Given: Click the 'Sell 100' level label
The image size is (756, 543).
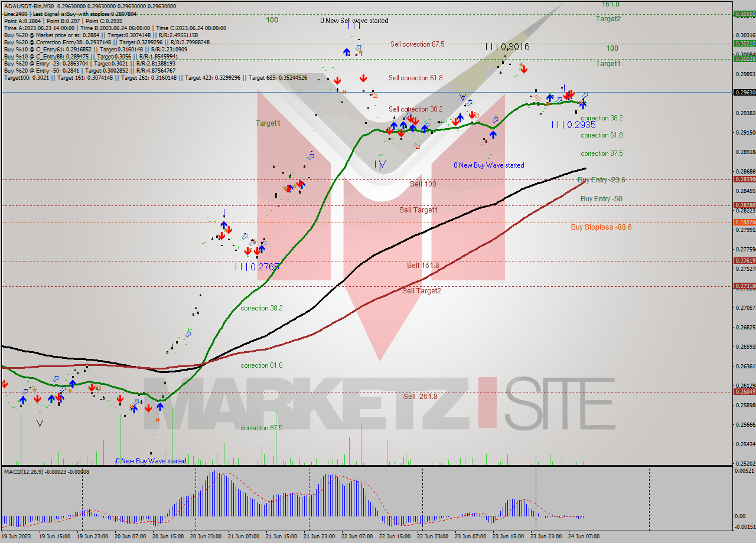Looking at the screenshot, I should [423, 184].
